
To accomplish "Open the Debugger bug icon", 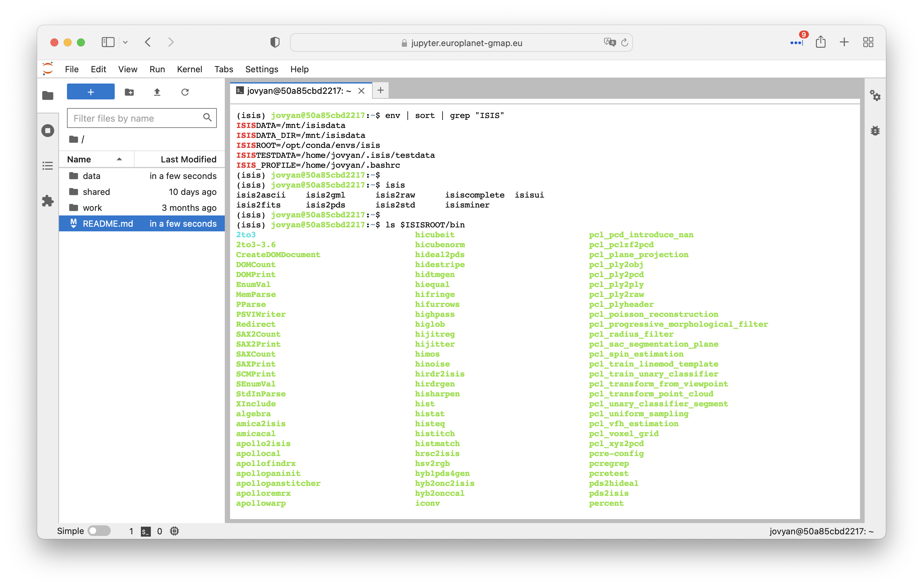I will [875, 131].
